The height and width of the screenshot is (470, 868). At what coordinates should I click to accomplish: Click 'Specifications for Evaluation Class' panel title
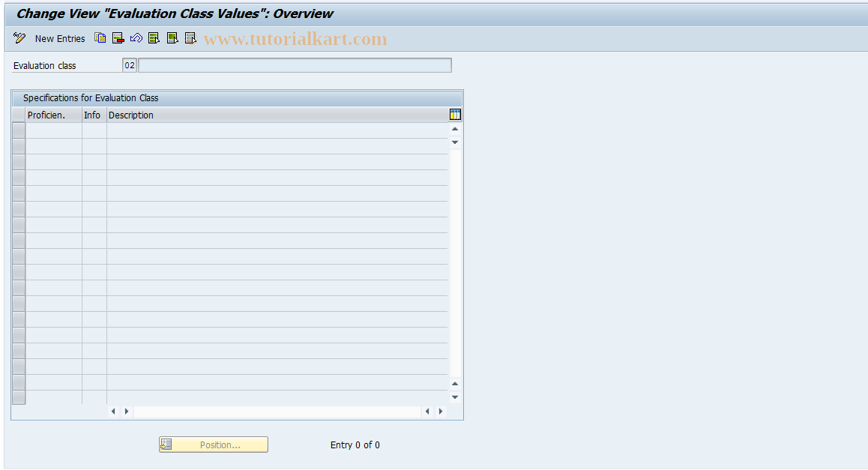91,98
